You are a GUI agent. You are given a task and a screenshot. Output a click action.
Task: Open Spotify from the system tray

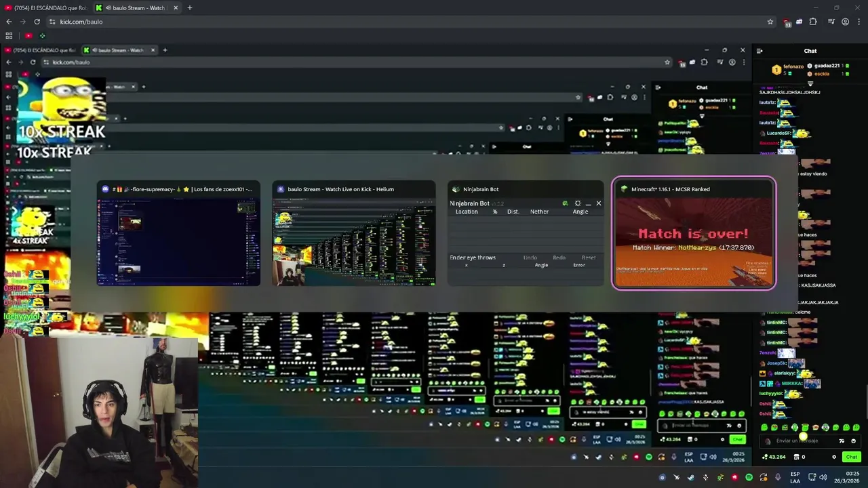click(x=749, y=477)
